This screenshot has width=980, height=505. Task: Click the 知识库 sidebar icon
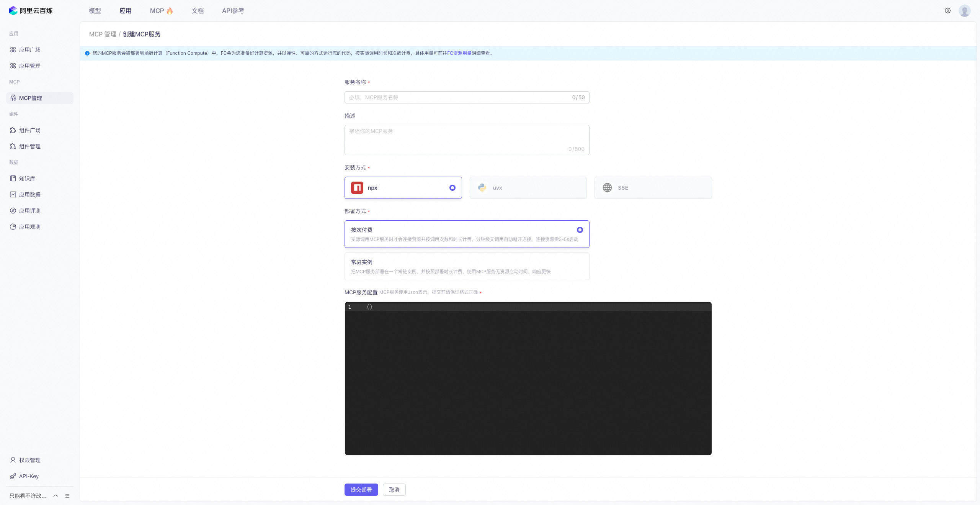[x=13, y=179]
